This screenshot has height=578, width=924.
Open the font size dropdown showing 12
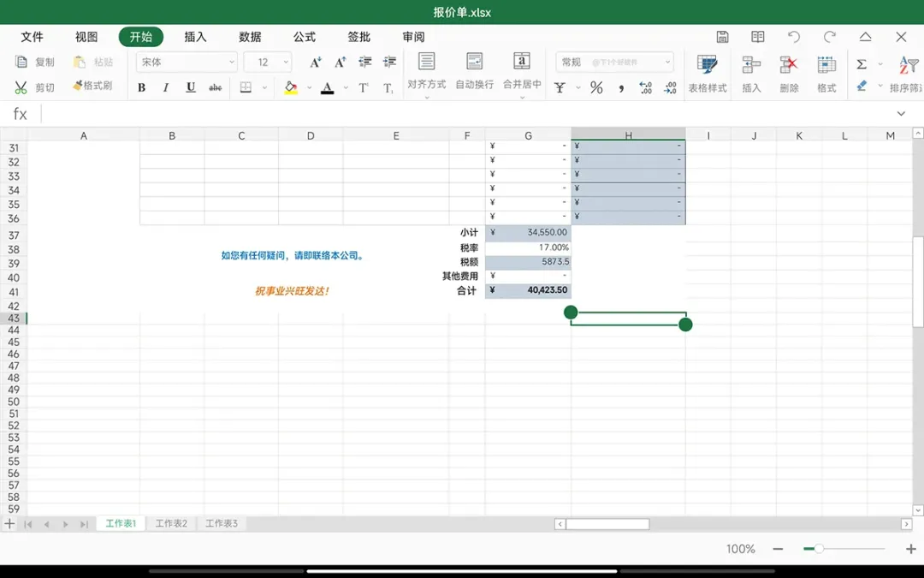tap(268, 62)
